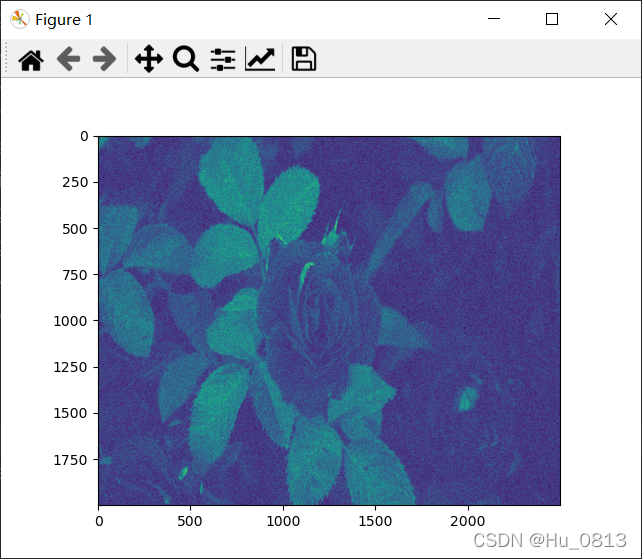Go back to previous view arrow
642x559 pixels.
point(68,59)
